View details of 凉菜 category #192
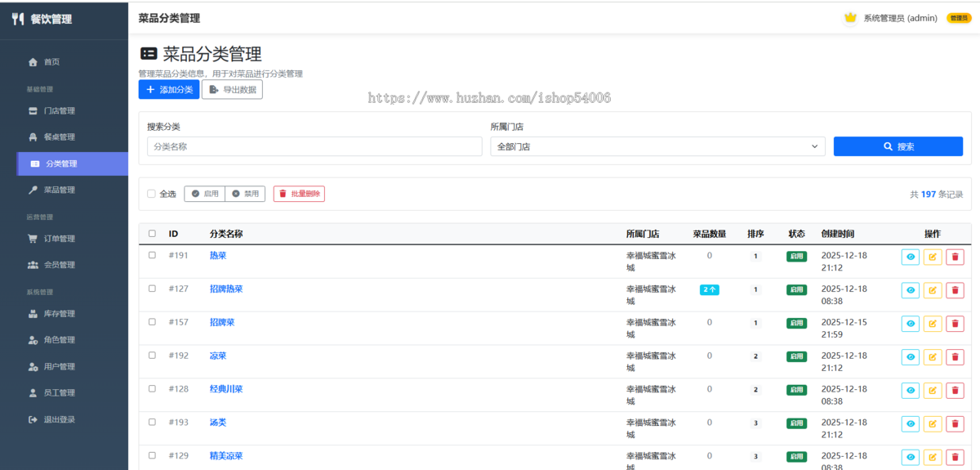The image size is (980, 470). click(911, 357)
